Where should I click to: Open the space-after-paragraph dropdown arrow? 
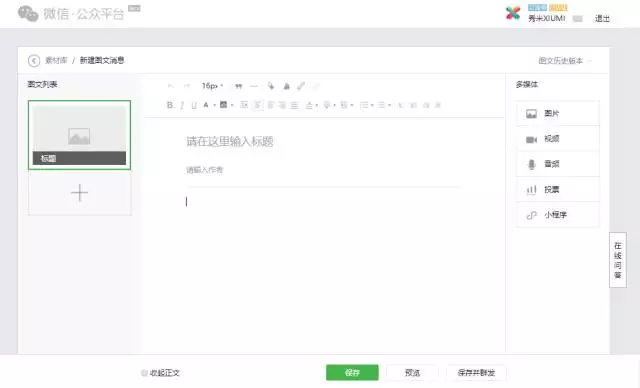point(334,105)
